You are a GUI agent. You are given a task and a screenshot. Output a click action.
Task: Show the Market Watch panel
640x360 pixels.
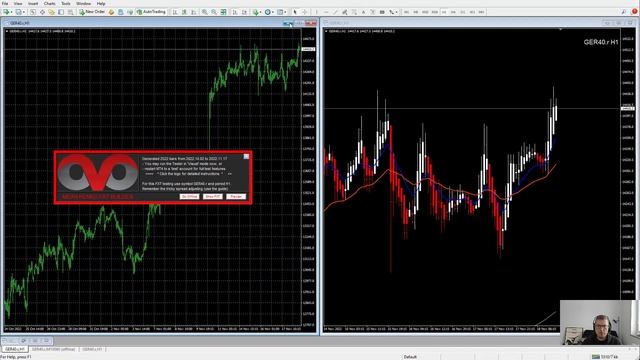33,12
